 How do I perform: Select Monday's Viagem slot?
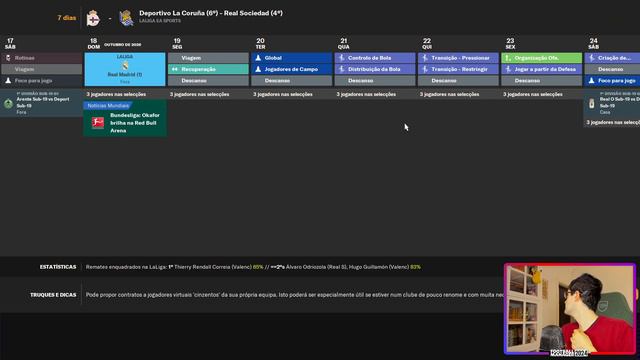tap(208, 58)
